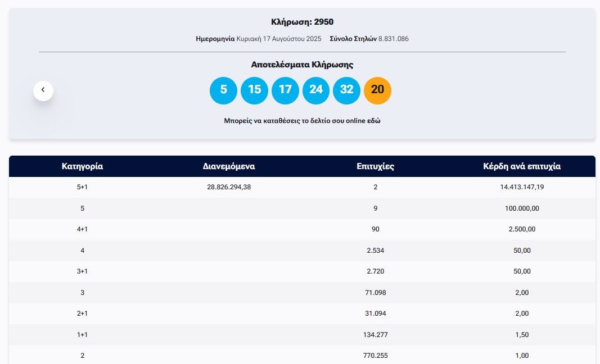Click the 71.098 successes cell

click(376, 293)
